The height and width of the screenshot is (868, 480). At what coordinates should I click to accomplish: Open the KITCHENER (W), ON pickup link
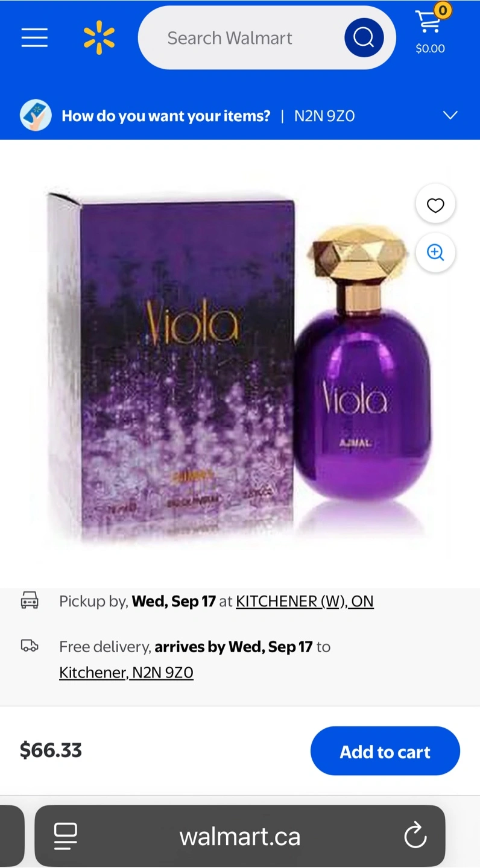pos(305,602)
